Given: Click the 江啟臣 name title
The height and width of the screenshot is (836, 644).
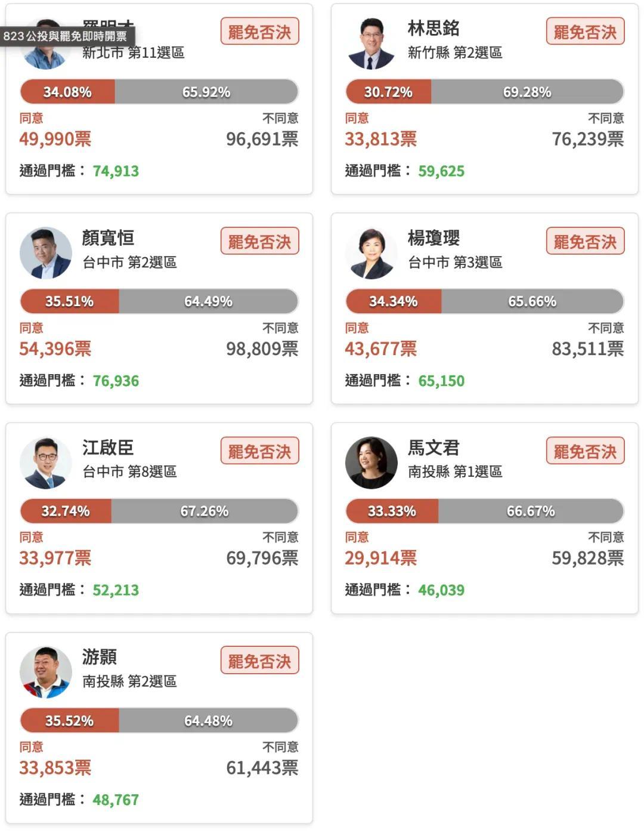Looking at the screenshot, I should tap(108, 448).
